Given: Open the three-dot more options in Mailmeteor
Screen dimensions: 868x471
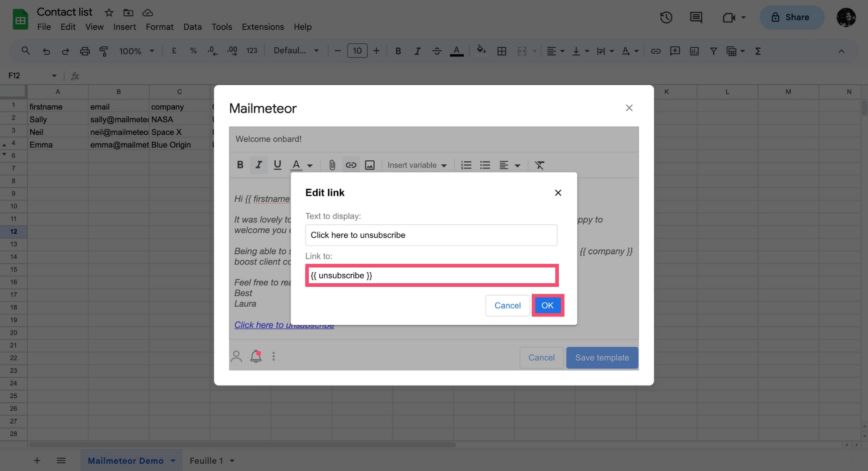Looking at the screenshot, I should point(274,357).
